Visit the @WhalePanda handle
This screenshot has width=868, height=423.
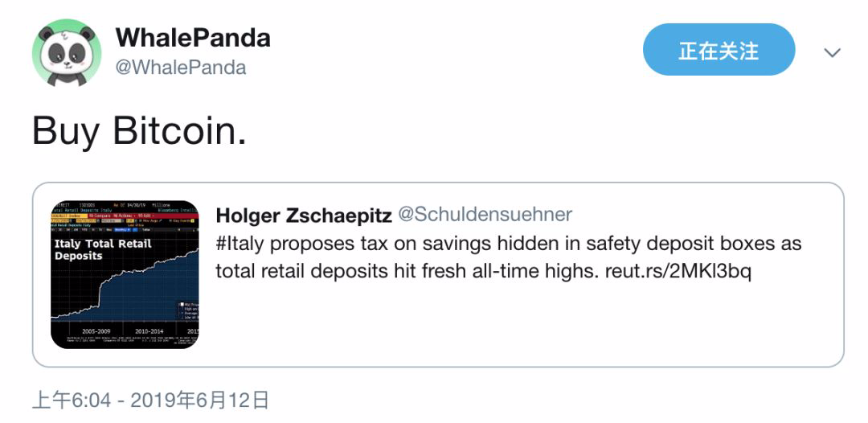point(181,68)
